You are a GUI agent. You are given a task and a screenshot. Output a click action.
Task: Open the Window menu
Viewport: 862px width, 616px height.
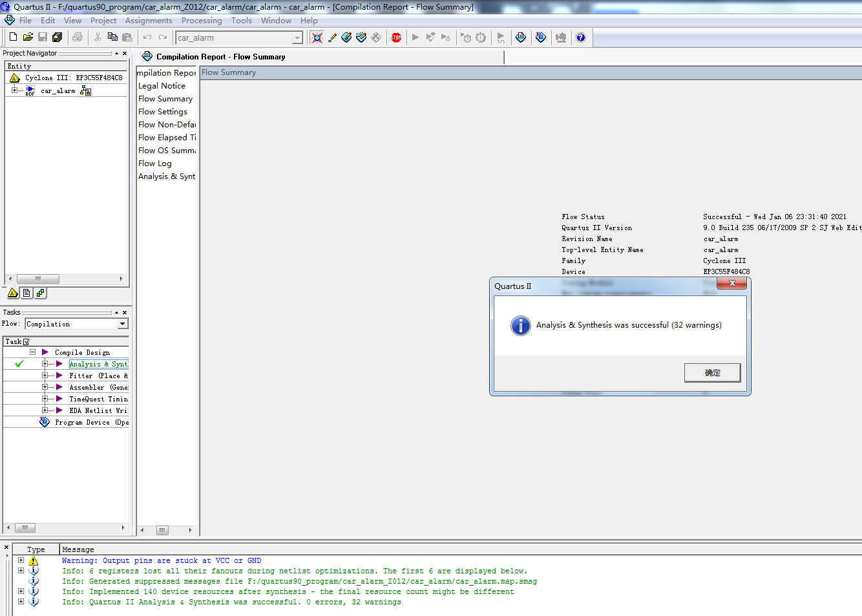pos(276,21)
